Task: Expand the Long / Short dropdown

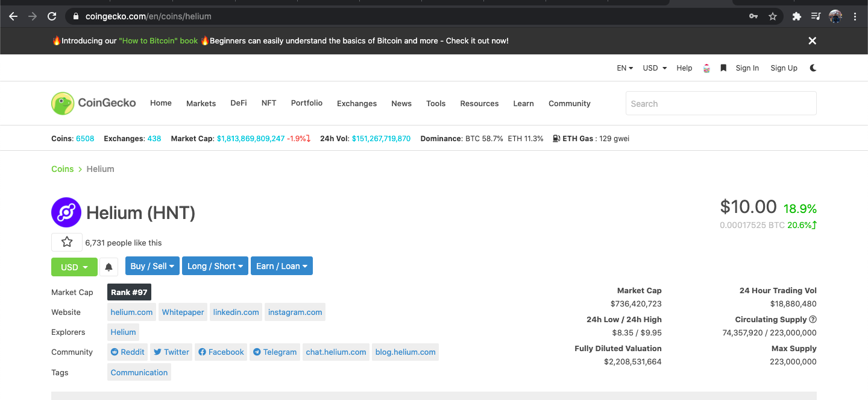Action: point(215,266)
